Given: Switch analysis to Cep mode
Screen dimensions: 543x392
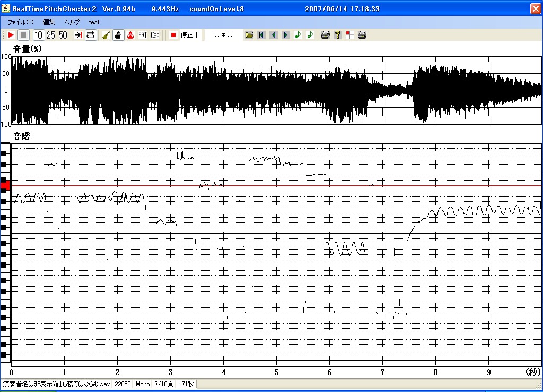Looking at the screenshot, I should (x=155, y=35).
